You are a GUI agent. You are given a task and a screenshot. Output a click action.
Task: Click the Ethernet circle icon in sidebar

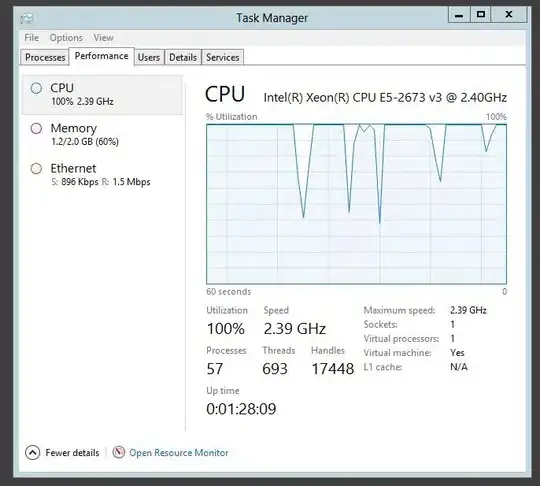click(36, 169)
